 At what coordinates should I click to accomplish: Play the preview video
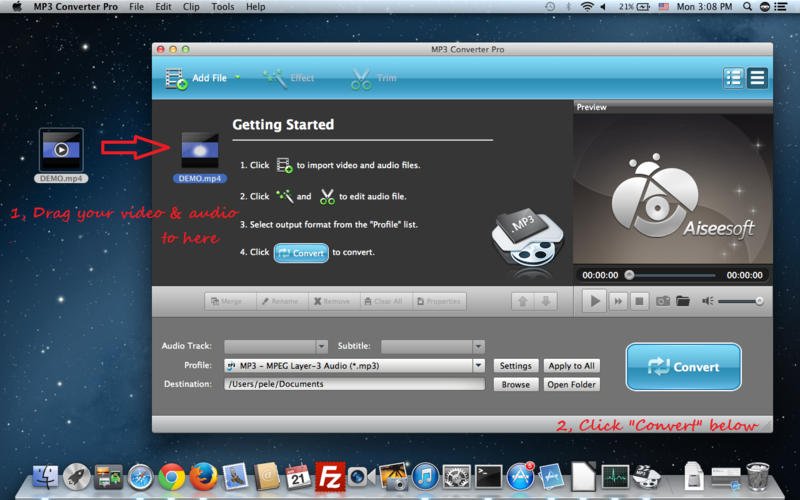594,301
